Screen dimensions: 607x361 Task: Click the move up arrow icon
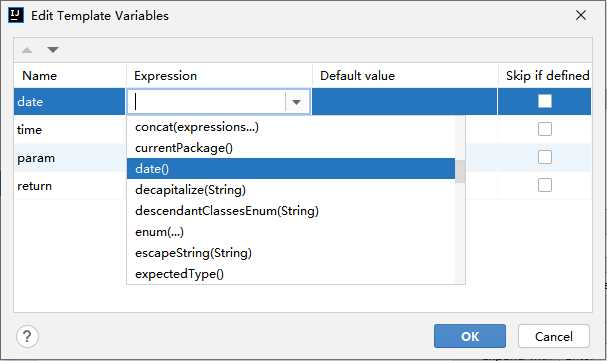(27, 50)
